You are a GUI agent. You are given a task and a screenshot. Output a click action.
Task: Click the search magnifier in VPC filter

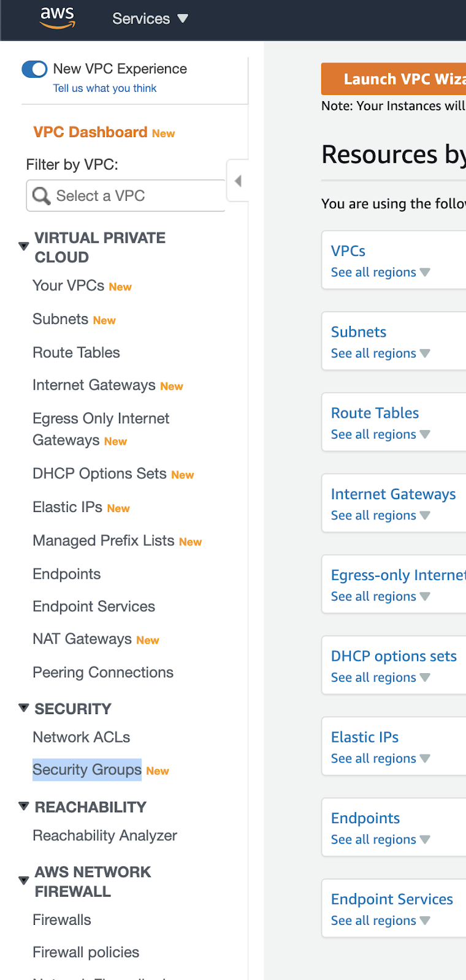pyautogui.click(x=41, y=196)
